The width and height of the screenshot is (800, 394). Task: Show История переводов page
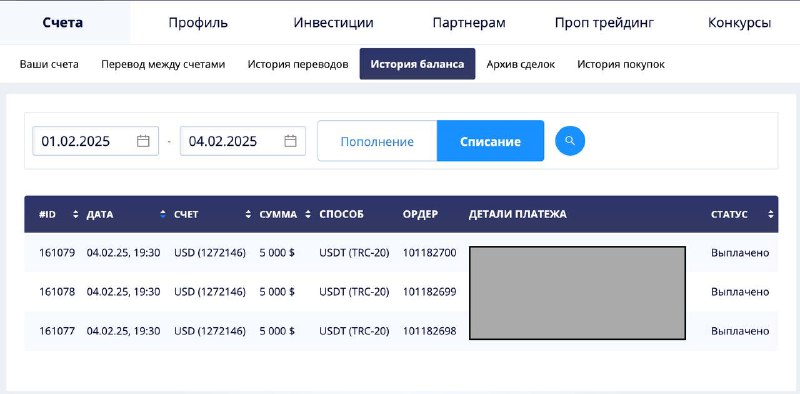click(298, 64)
